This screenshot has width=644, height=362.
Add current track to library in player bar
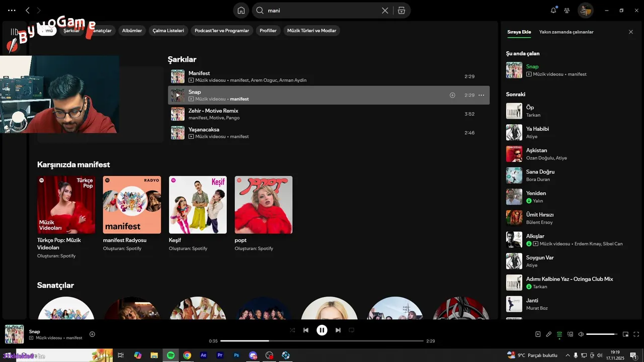click(x=92, y=334)
